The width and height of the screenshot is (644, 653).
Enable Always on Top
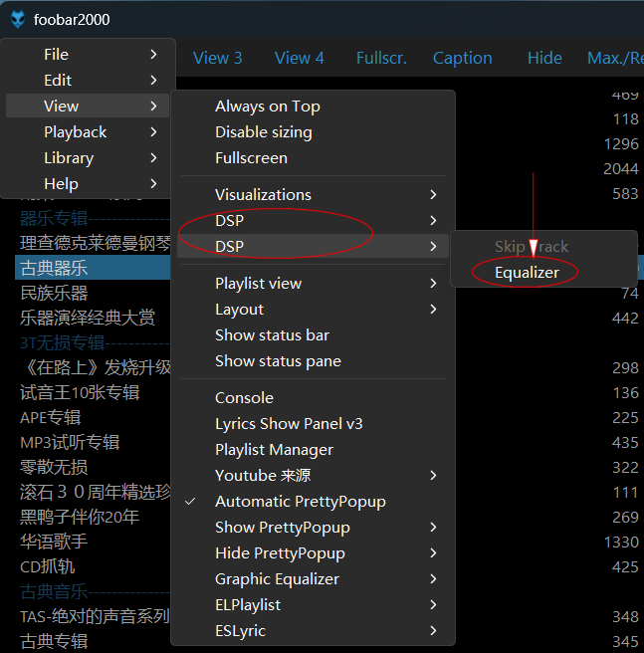(267, 107)
